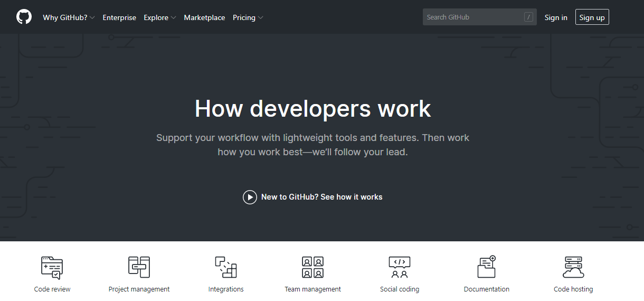Screen dimensions: 644x301
Task: Select the Integrations puzzle icon
Action: click(226, 267)
